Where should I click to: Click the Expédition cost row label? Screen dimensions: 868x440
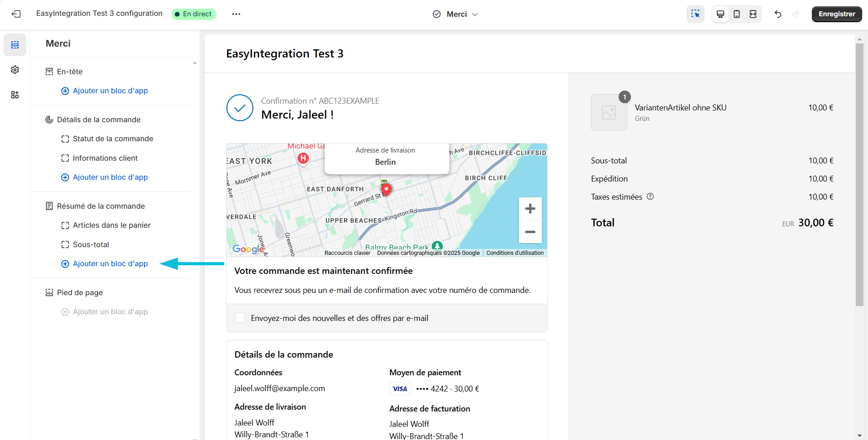(609, 179)
